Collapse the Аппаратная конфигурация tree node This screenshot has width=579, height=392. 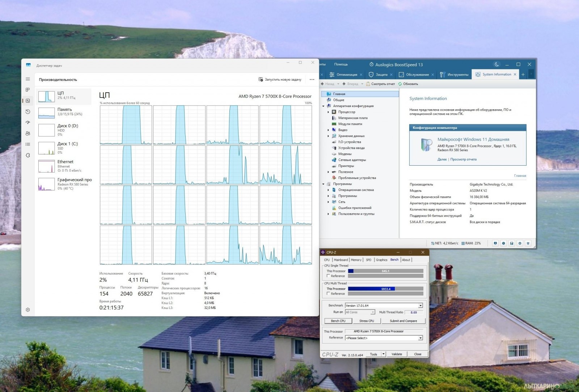coord(324,106)
